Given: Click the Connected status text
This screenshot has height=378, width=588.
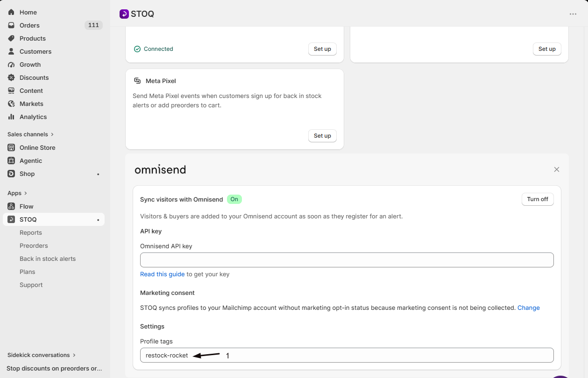Looking at the screenshot, I should pyautogui.click(x=158, y=49).
